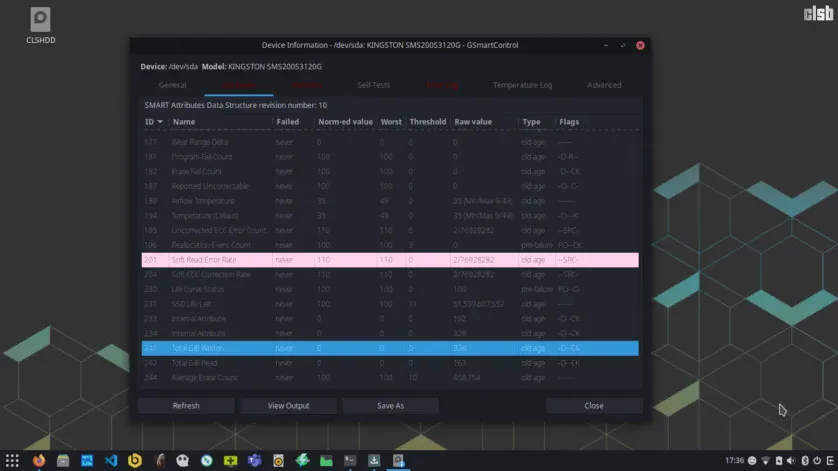Open the Bluetooth tray icon
The width and height of the screenshot is (838, 471).
pos(805,460)
